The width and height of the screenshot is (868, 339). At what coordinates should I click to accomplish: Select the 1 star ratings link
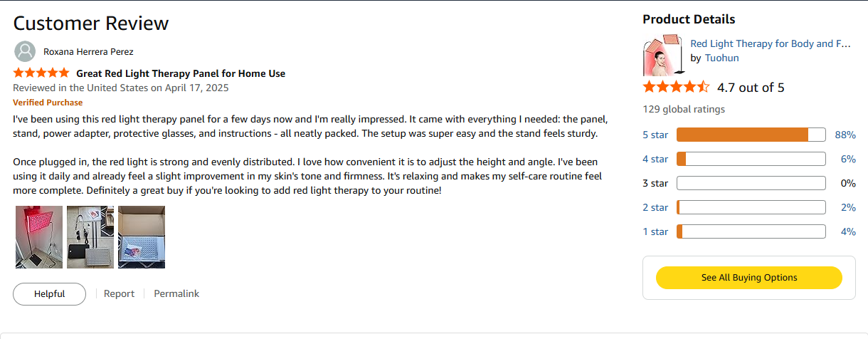click(x=655, y=231)
